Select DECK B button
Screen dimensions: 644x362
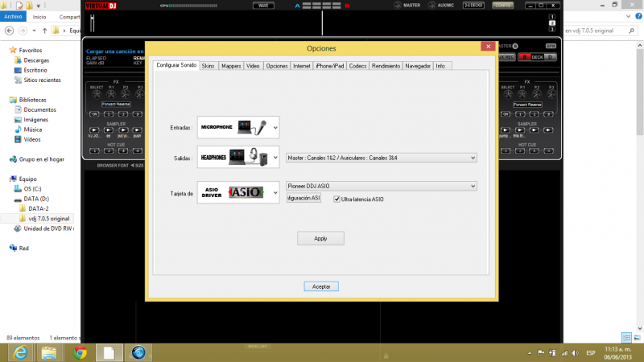[525, 57]
